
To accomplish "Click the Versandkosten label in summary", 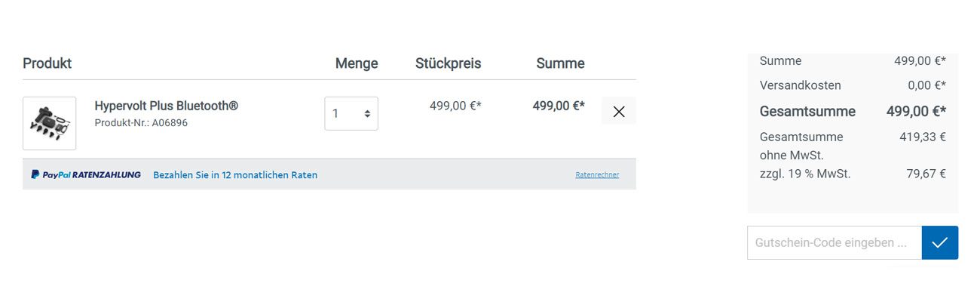I will pos(801,85).
